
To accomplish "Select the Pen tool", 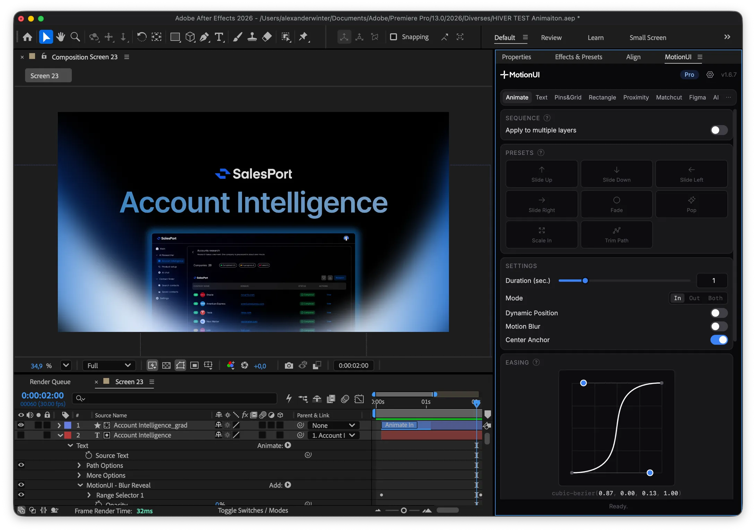I will click(x=205, y=37).
